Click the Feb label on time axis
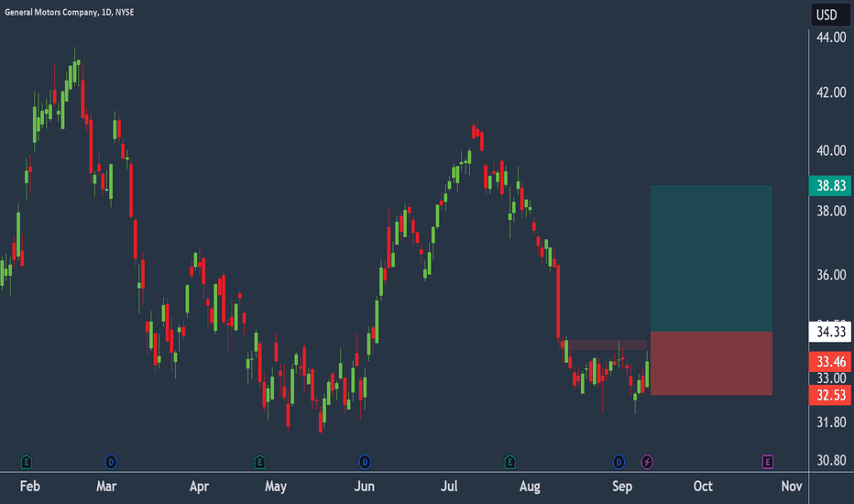Image resolution: width=854 pixels, height=504 pixels. [x=30, y=486]
